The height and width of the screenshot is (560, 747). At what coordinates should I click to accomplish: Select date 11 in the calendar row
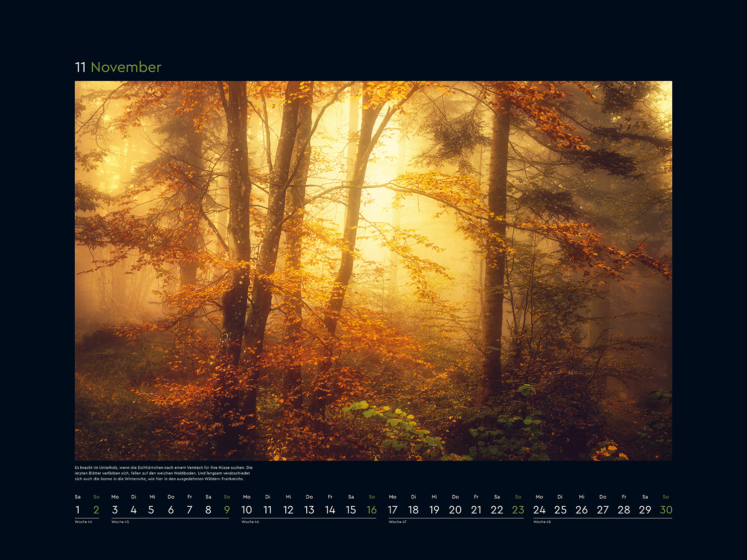[x=267, y=510]
